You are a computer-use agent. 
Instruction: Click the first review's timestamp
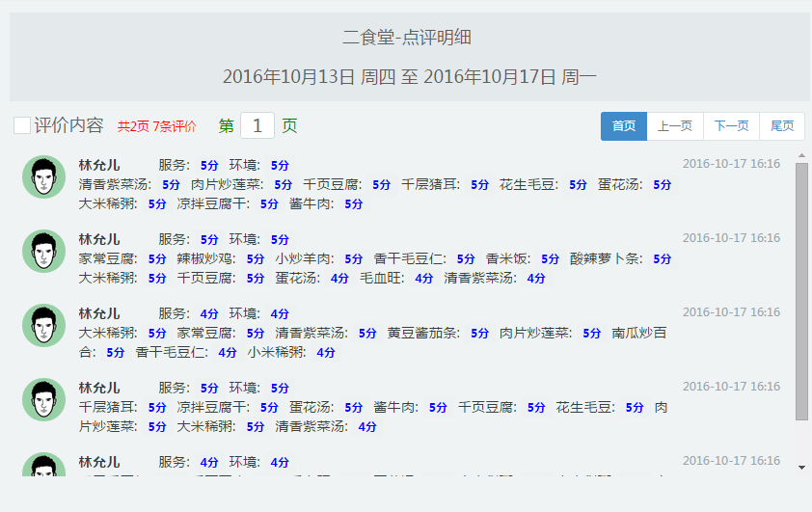pos(731,164)
